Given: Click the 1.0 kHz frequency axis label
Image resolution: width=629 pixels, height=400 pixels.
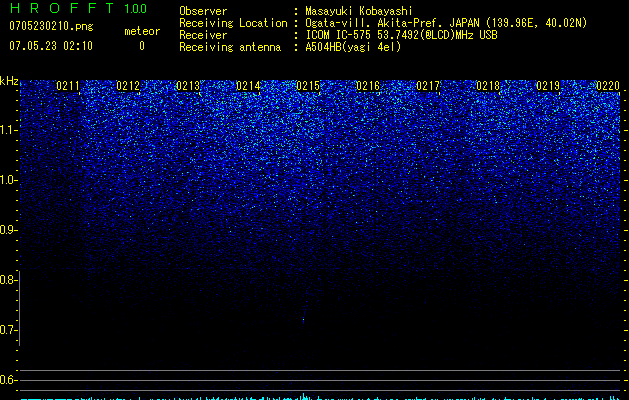Looking at the screenshot, I should (8, 180).
